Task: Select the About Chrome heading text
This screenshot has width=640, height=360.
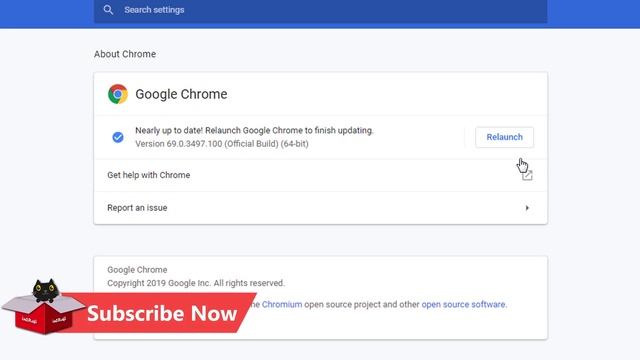Action: click(125, 54)
